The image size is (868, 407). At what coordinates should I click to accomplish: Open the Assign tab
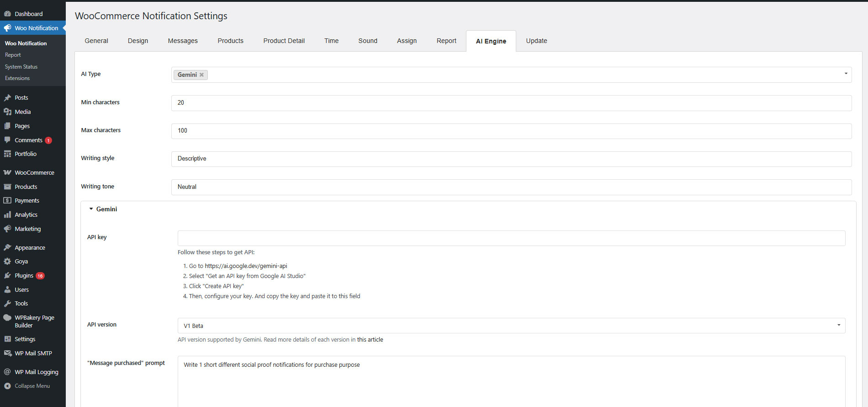click(407, 41)
